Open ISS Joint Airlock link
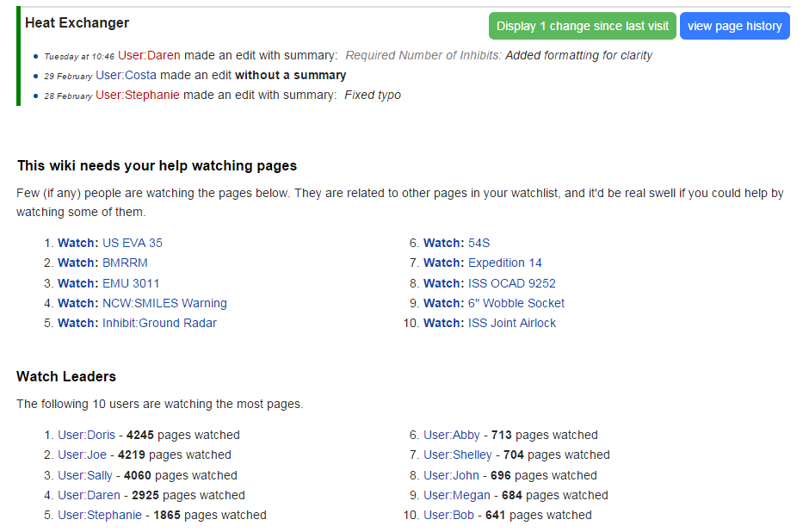The height and width of the screenshot is (532, 809). [x=512, y=323]
